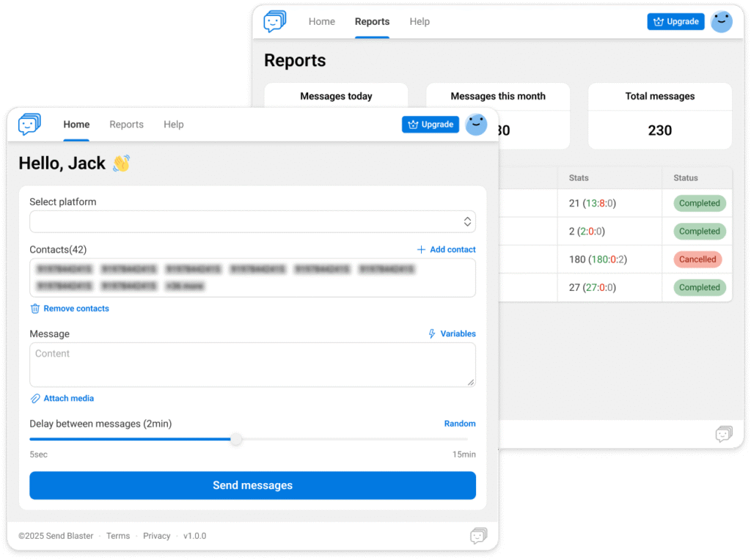
Task: Switch to Reports tab in Home window
Action: 126,125
